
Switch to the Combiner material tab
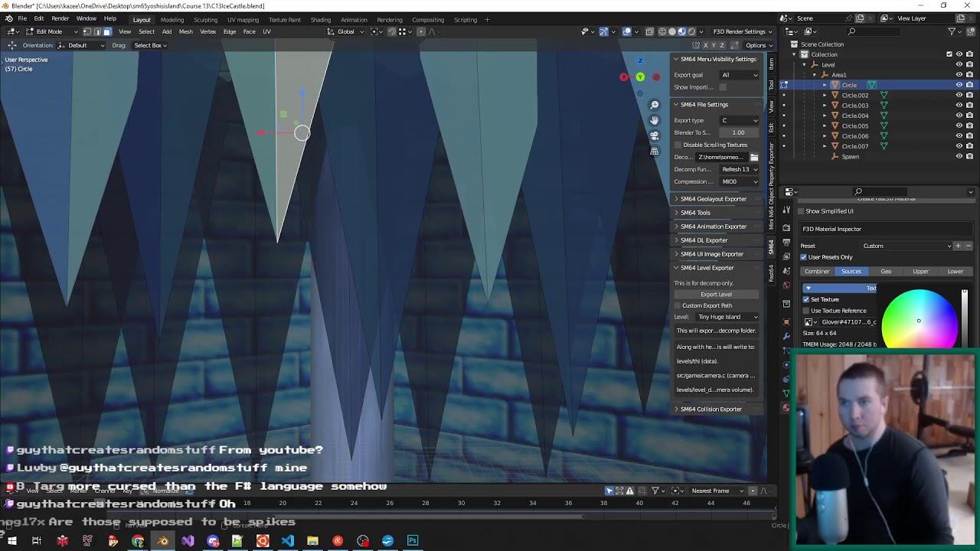click(817, 271)
